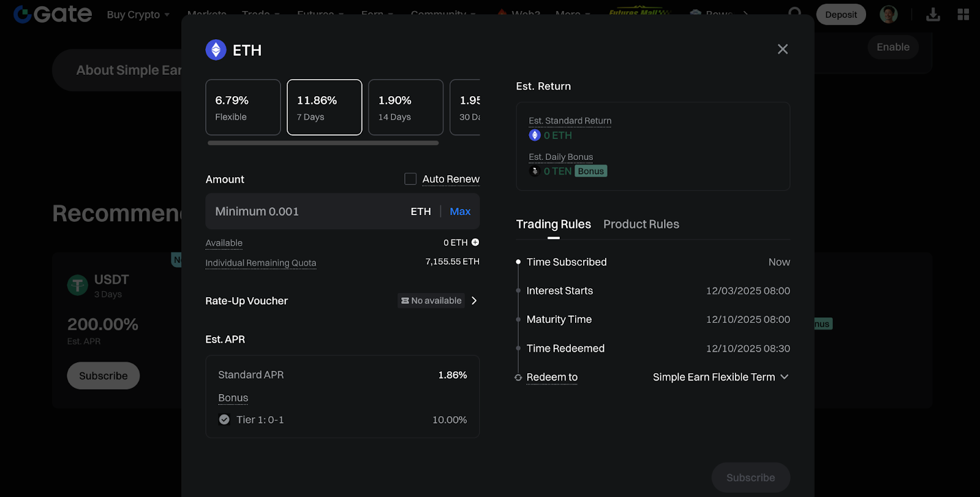
Task: Click the Max amount link
Action: point(460,211)
